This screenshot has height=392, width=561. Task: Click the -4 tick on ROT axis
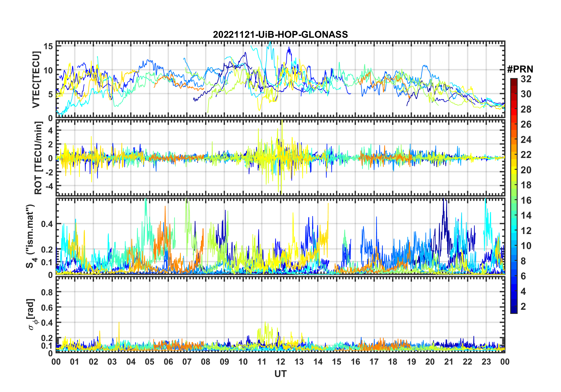coord(49,186)
